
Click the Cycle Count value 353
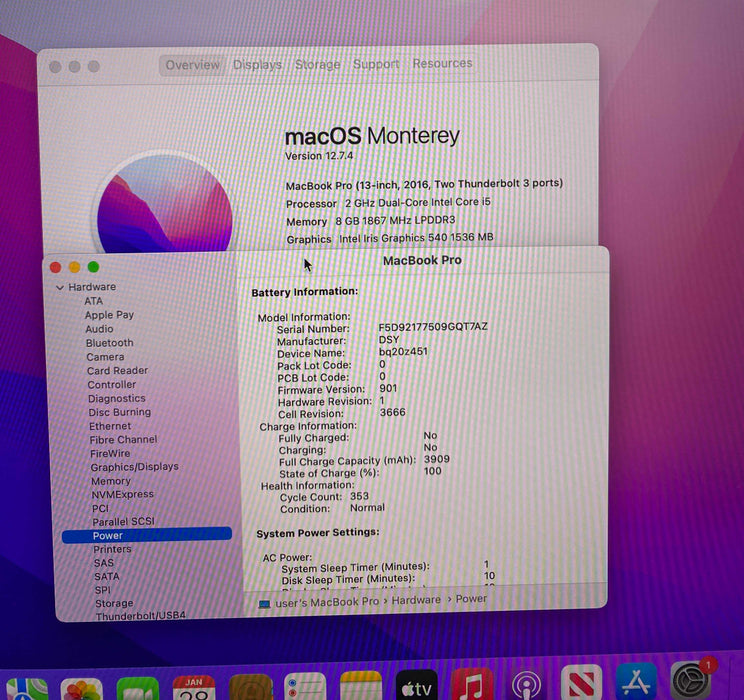click(x=359, y=496)
